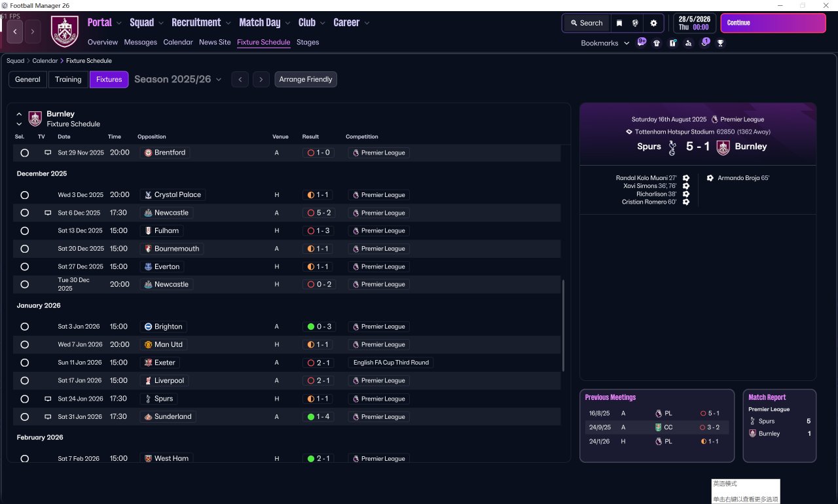Image resolution: width=838 pixels, height=504 pixels.
Task: Open the bookmark icon next to Search
Action: (x=619, y=23)
